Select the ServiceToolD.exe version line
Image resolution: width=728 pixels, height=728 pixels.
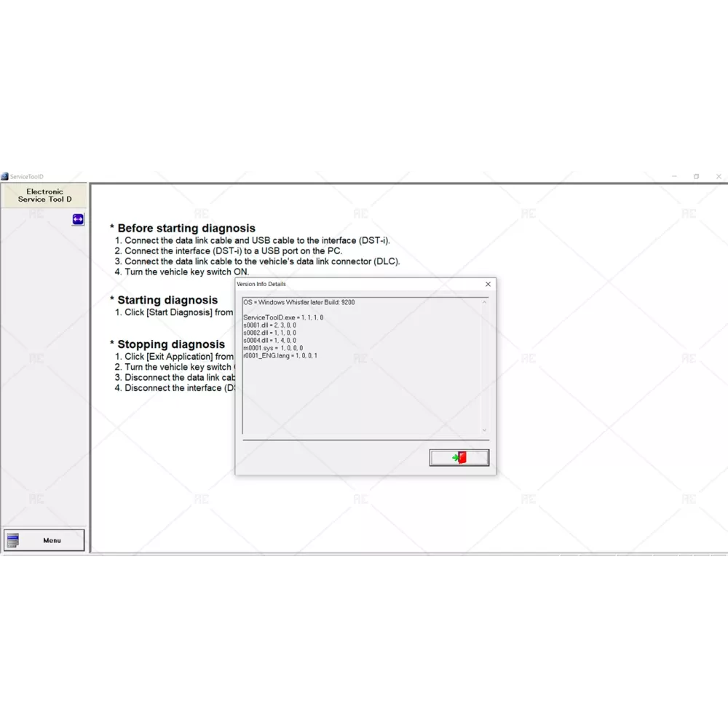pos(283,317)
